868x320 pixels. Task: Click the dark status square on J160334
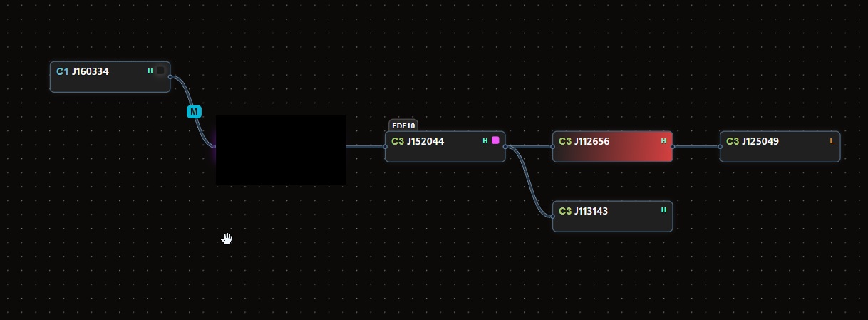pyautogui.click(x=160, y=71)
